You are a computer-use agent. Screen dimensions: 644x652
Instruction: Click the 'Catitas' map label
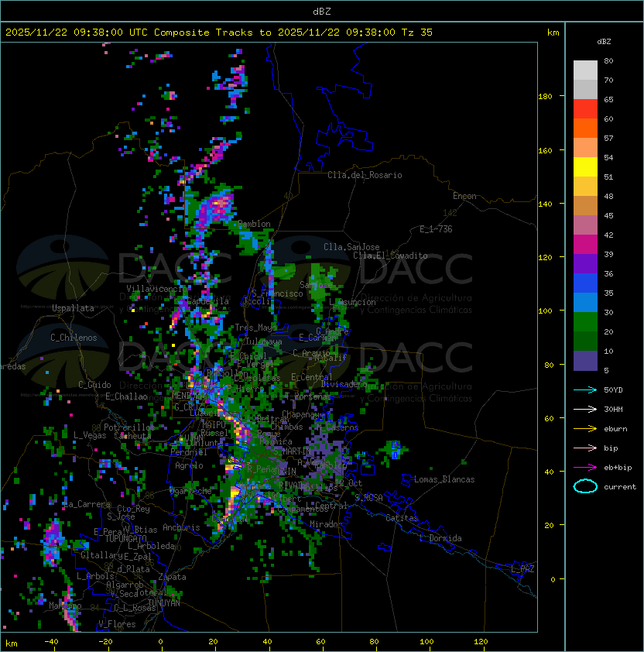coord(402,518)
